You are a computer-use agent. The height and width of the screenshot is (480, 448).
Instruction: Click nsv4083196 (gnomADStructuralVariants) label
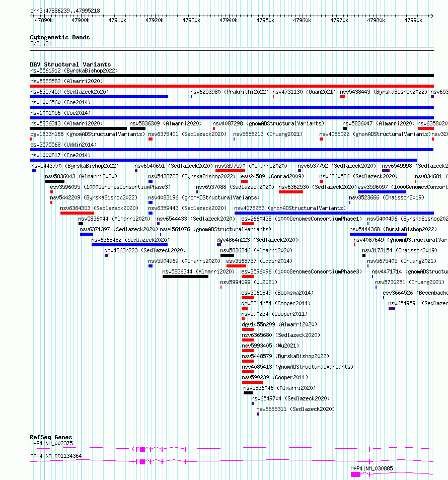(x=204, y=197)
